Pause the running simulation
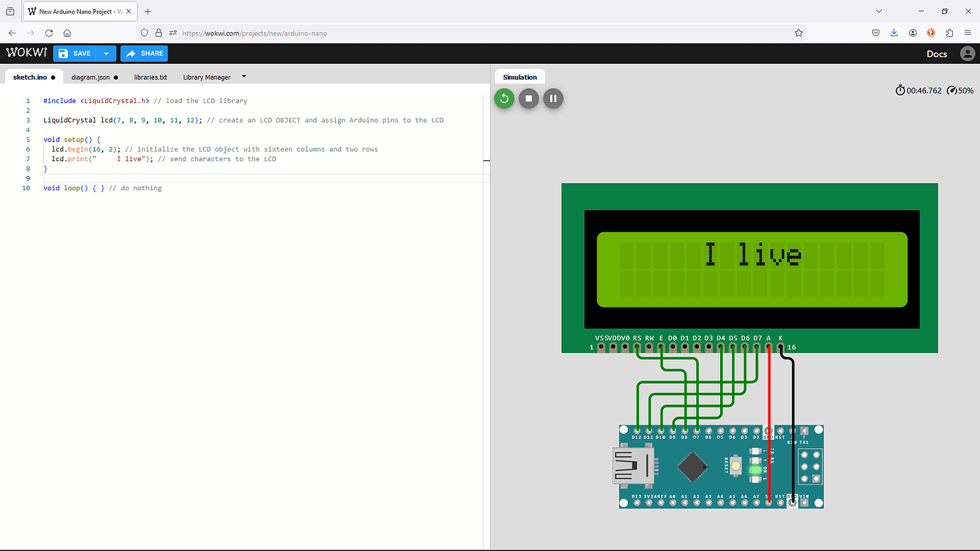Screen dimensions: 980x551 [x=553, y=99]
